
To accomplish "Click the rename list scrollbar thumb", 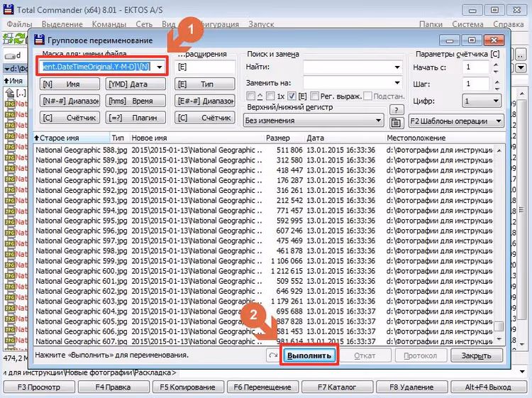I will (499, 326).
